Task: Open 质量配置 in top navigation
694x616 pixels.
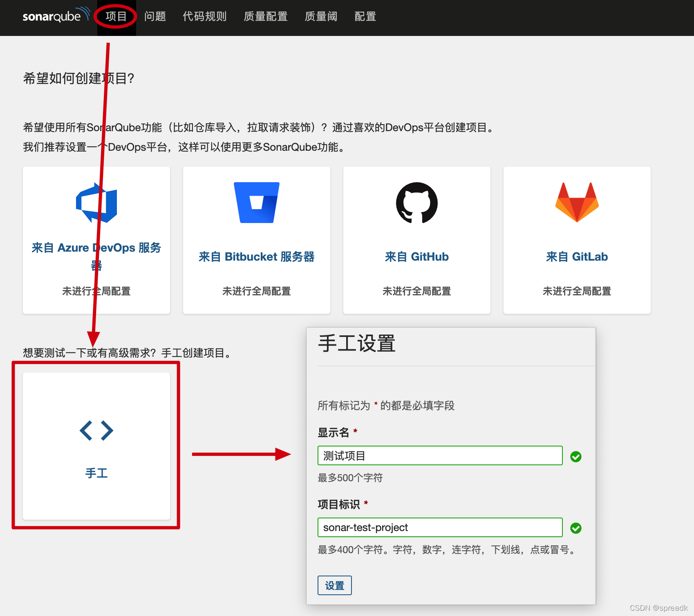Action: pos(266,16)
